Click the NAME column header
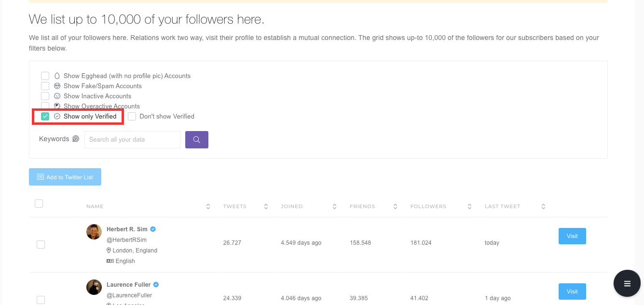 click(95, 206)
